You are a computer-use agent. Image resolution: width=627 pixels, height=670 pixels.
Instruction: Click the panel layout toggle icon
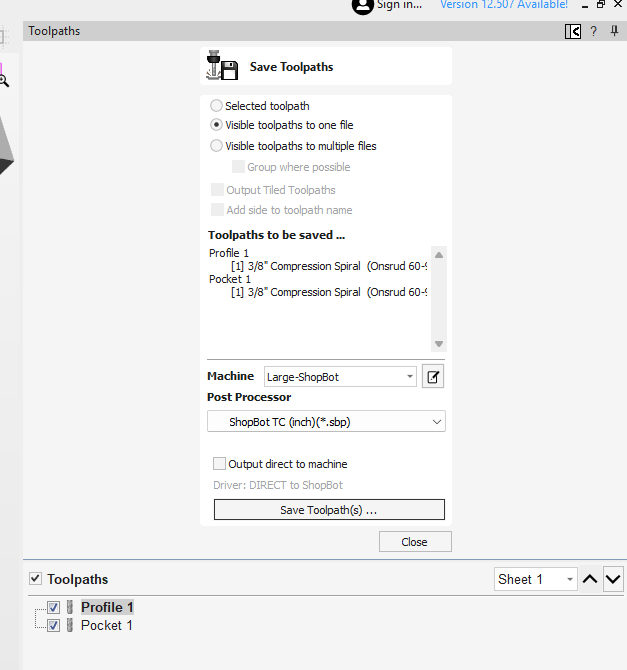[x=573, y=31]
